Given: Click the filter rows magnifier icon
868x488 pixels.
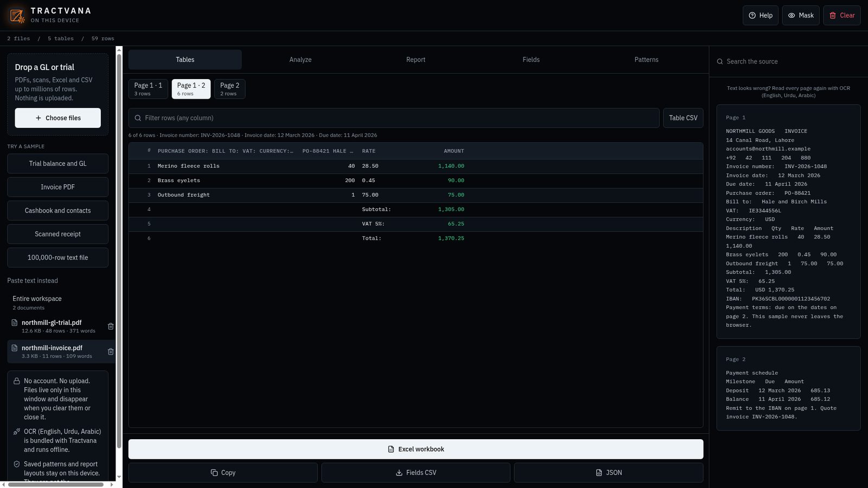Looking at the screenshot, I should (x=138, y=118).
